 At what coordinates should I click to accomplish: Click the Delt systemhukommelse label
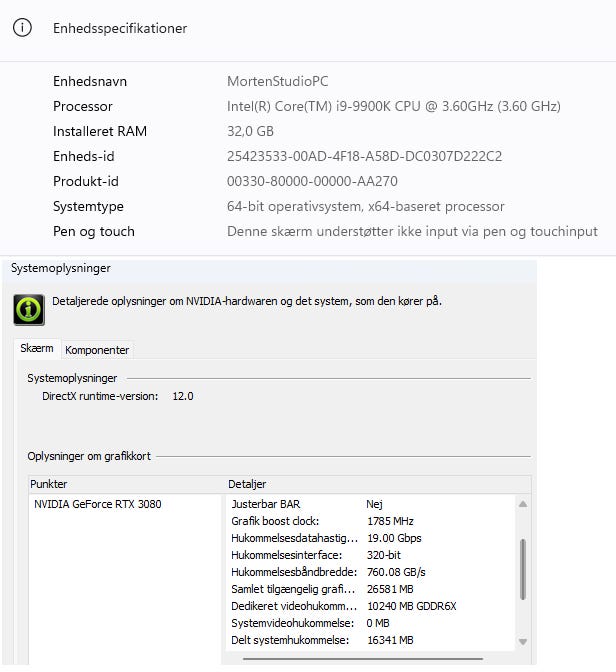290,640
